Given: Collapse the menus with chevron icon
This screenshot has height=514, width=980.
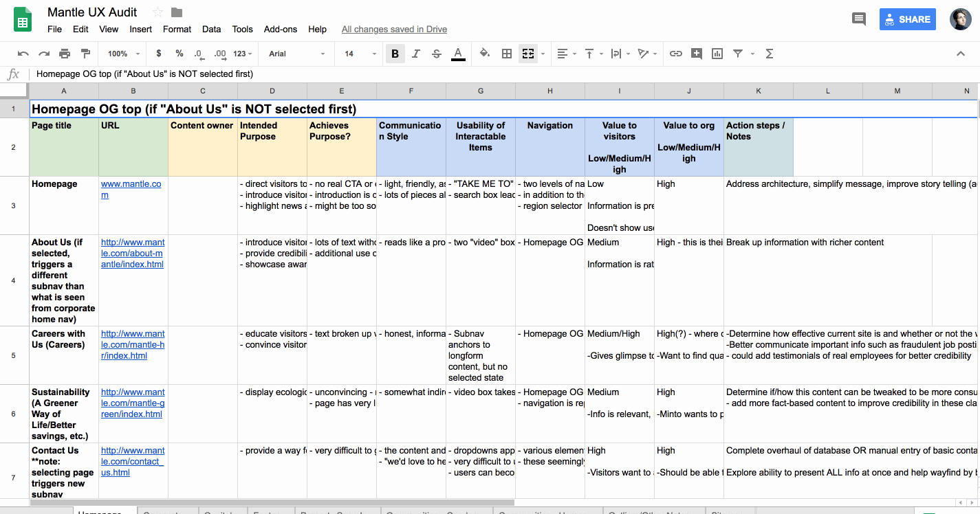Looking at the screenshot, I should [x=961, y=54].
